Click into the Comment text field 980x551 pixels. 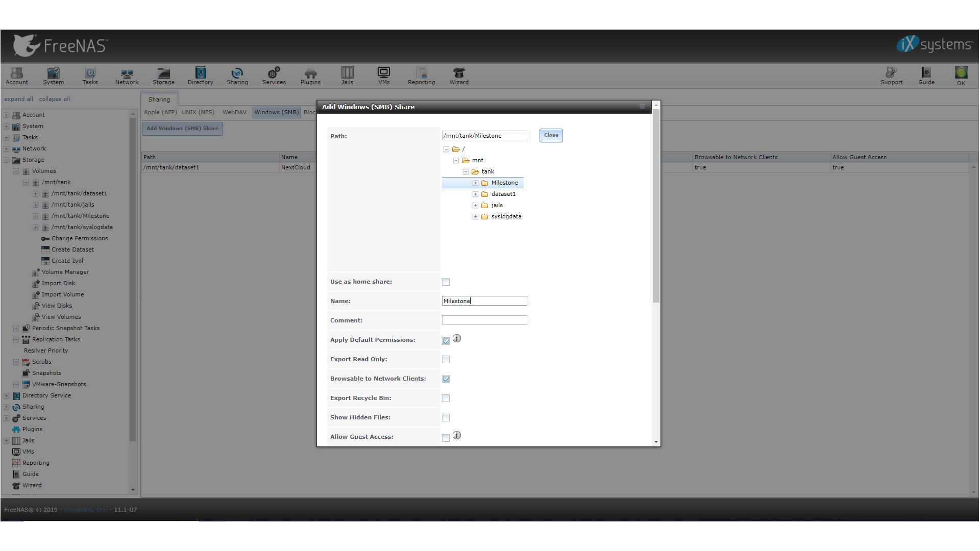click(484, 320)
